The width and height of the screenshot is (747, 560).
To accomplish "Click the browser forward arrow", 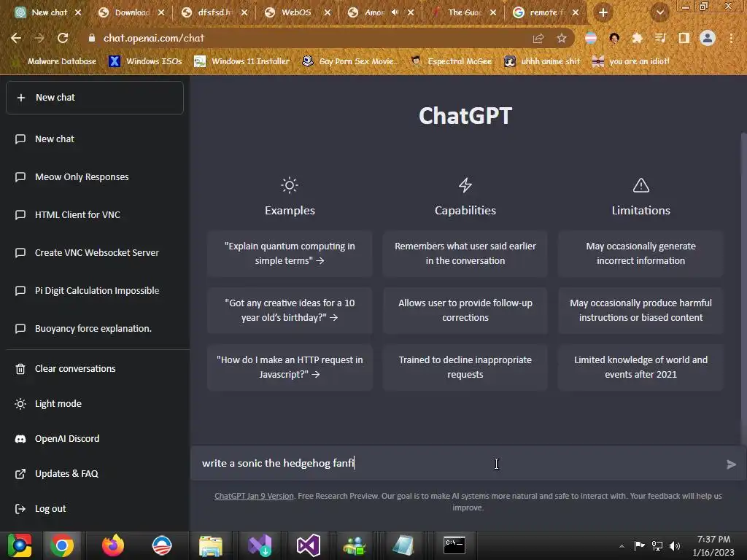I will [x=39, y=38].
